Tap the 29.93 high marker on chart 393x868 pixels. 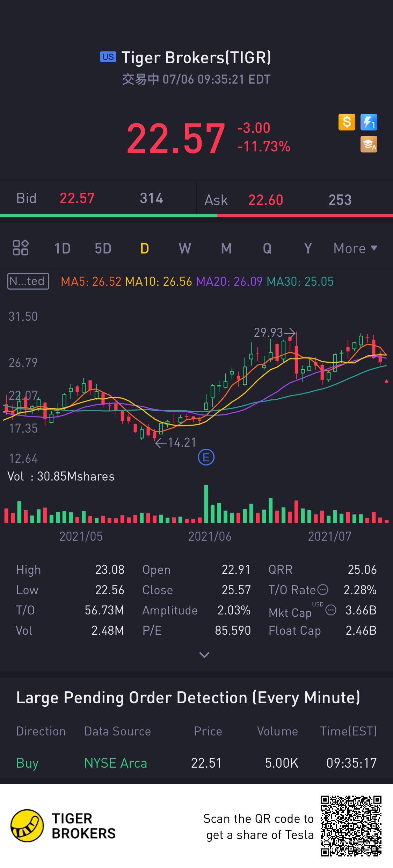(275, 332)
